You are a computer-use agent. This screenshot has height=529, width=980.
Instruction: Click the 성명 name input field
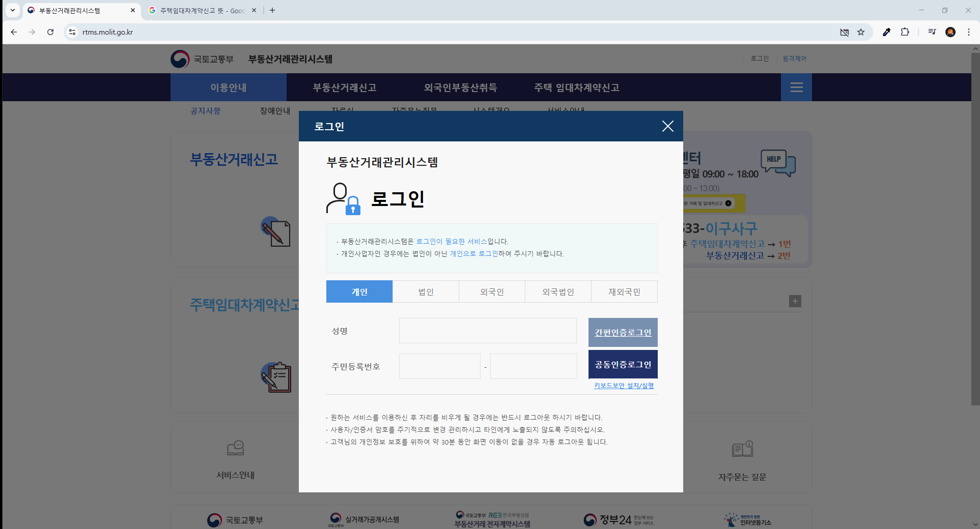coord(488,331)
